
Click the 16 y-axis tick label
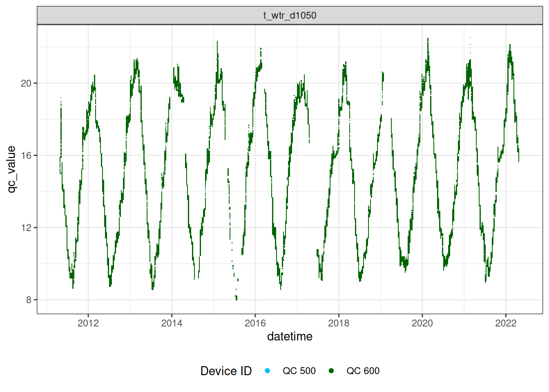pyautogui.click(x=26, y=155)
